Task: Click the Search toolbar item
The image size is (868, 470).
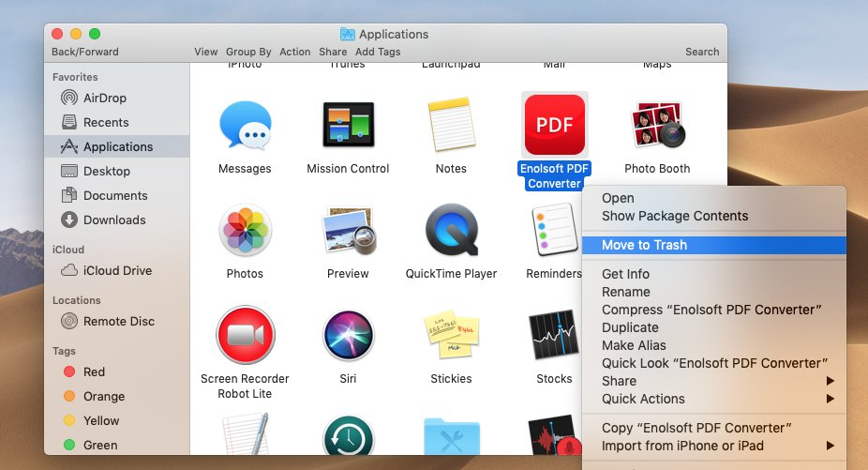Action: point(702,52)
